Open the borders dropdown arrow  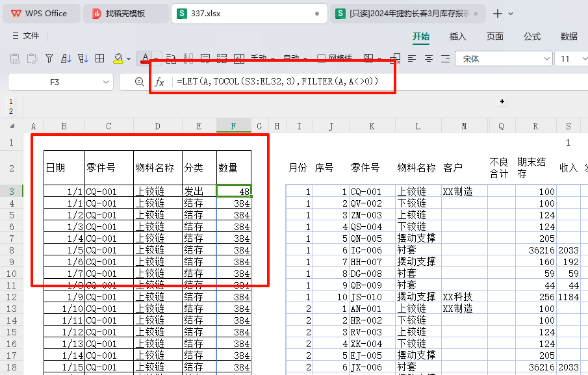379,59
